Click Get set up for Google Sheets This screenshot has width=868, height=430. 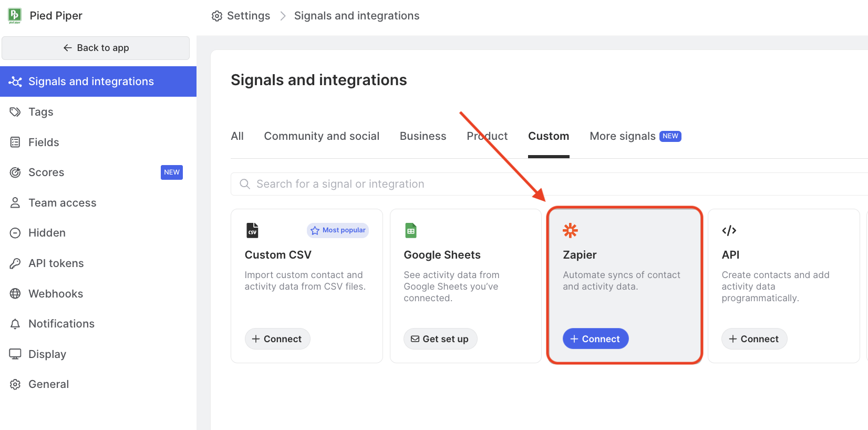(440, 339)
